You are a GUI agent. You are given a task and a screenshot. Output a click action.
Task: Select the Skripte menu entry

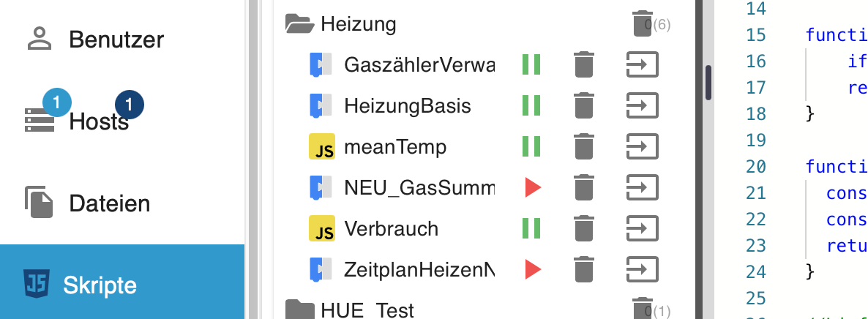pyautogui.click(x=100, y=285)
